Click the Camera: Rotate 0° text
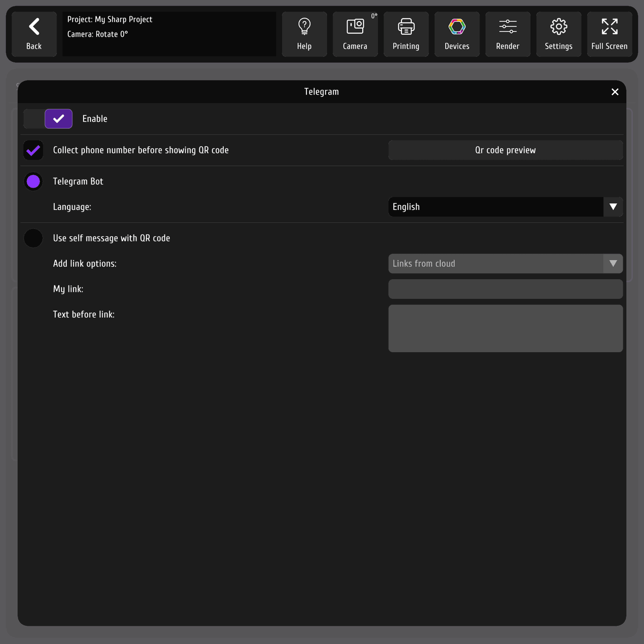The height and width of the screenshot is (644, 644). (98, 34)
